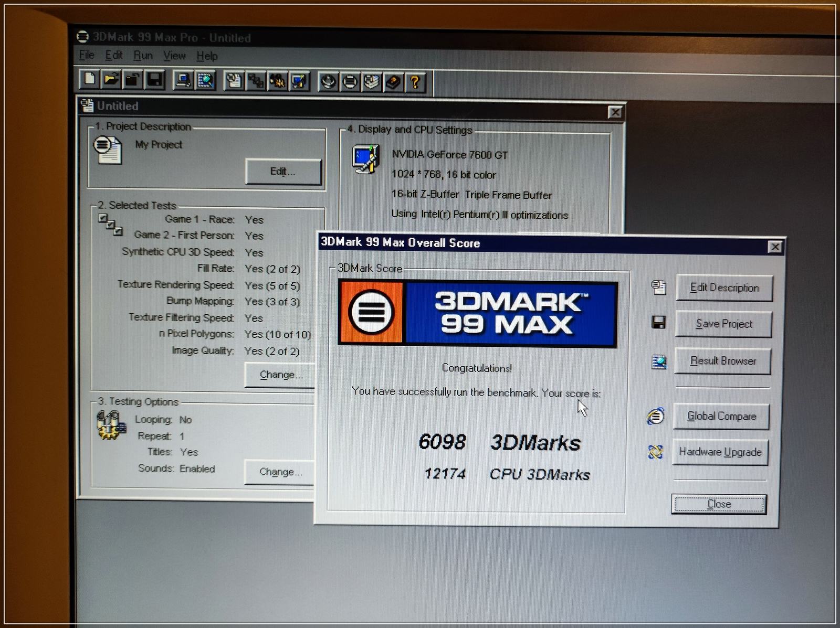Viewport: 840px width, 628px height.
Task: Click the selected tests toolbar icon
Action: 256,81
